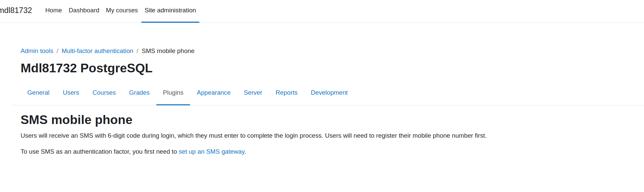Switch to the Development tab
Viewport: 644px width, 192px height.
(x=329, y=93)
